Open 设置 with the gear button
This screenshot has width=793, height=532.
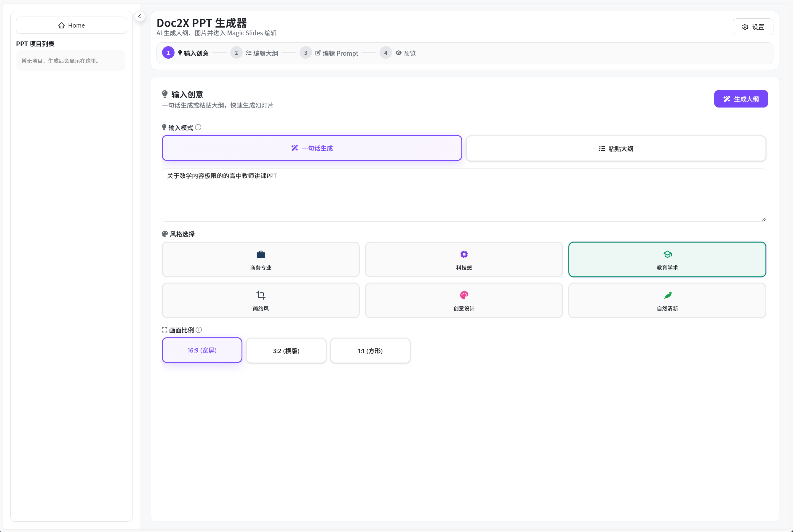point(753,27)
